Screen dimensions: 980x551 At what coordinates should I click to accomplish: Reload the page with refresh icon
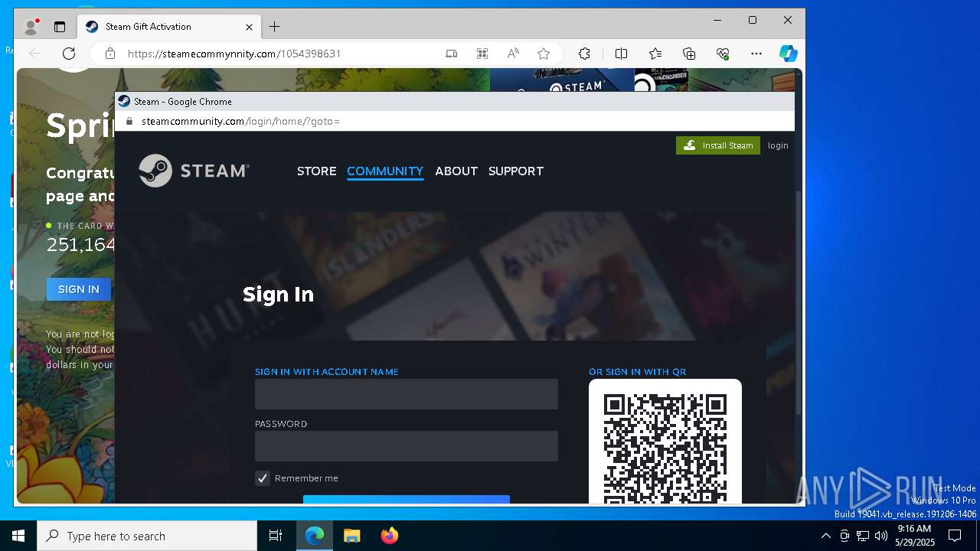[69, 54]
